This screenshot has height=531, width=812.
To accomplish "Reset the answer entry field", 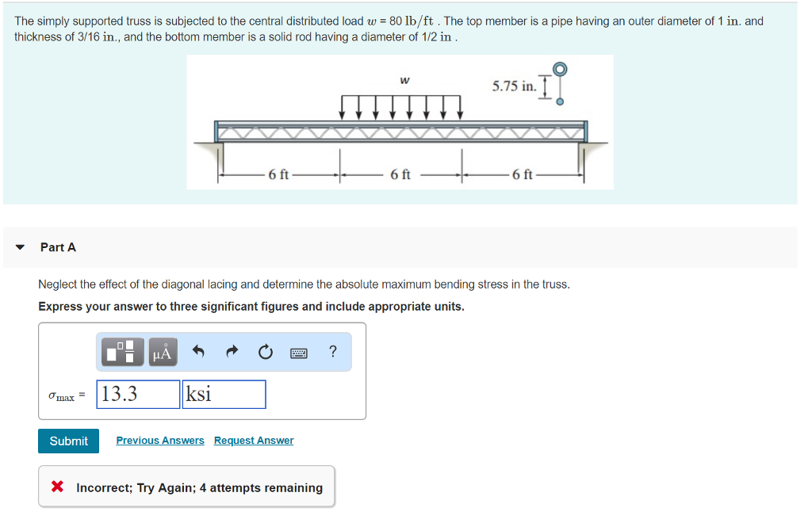I will [x=265, y=352].
